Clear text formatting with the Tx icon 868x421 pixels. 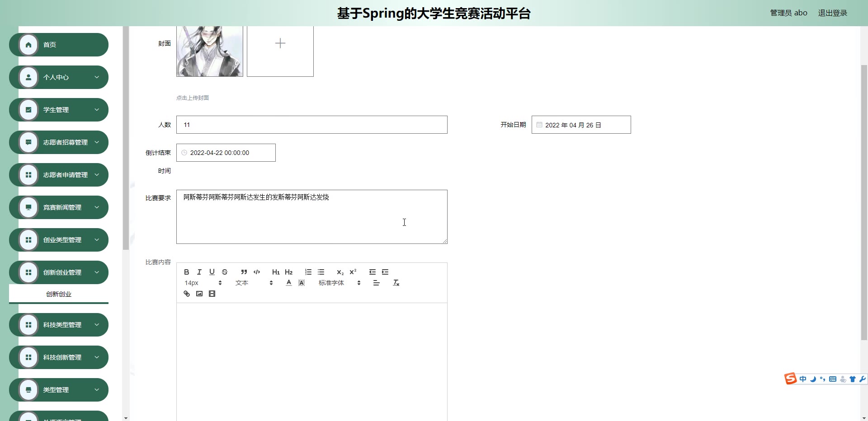pyautogui.click(x=396, y=283)
